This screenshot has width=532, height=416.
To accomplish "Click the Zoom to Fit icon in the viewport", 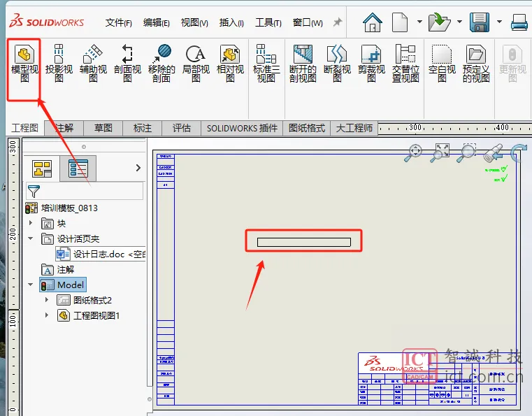I will [440, 152].
